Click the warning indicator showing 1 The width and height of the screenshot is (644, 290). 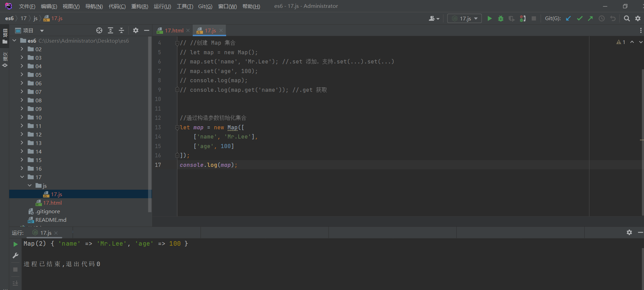pyautogui.click(x=621, y=42)
